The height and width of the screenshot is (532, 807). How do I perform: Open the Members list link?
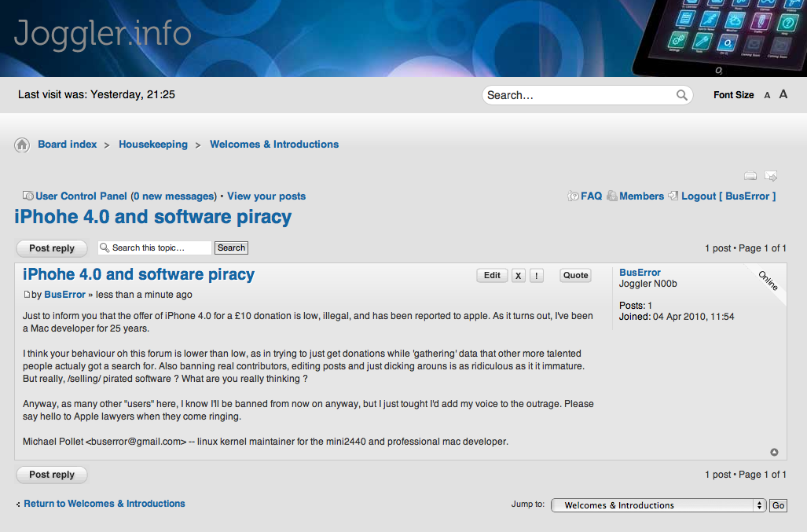click(642, 196)
